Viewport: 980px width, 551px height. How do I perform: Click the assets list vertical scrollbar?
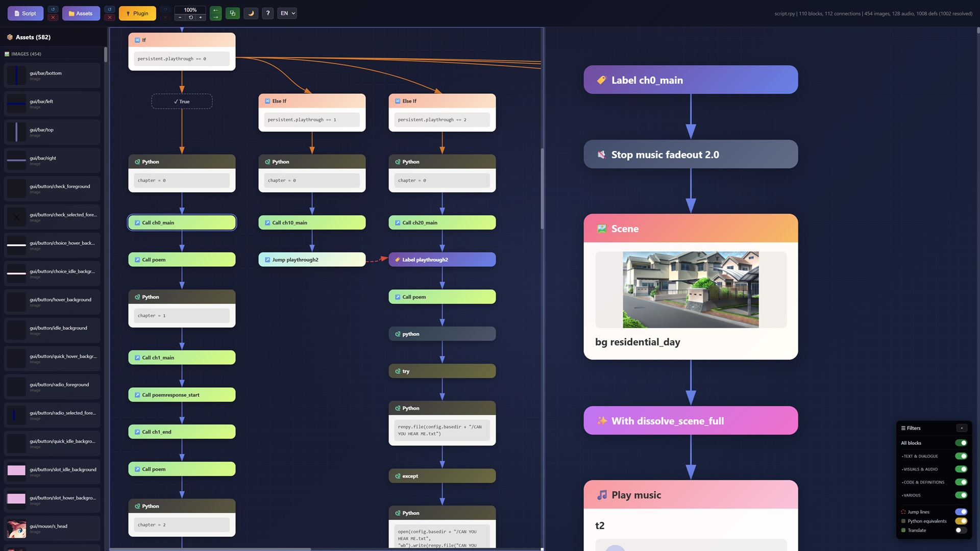[106, 55]
